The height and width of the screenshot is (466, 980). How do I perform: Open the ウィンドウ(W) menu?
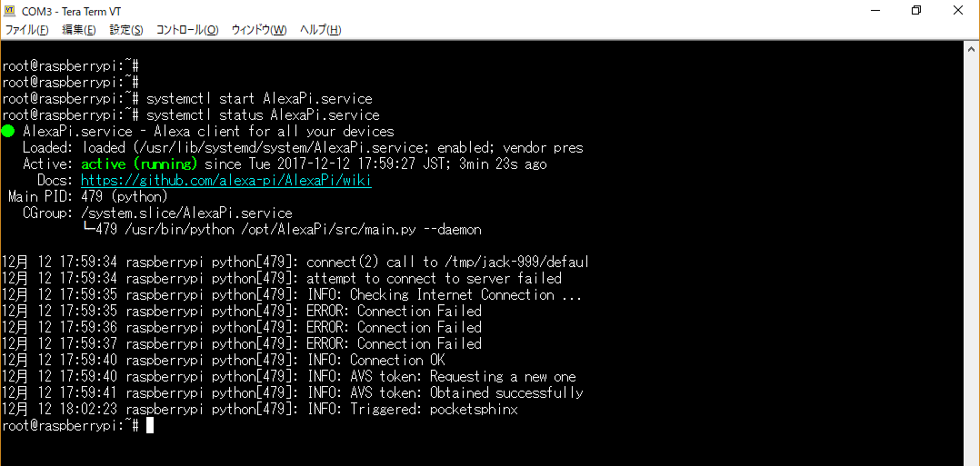[259, 30]
